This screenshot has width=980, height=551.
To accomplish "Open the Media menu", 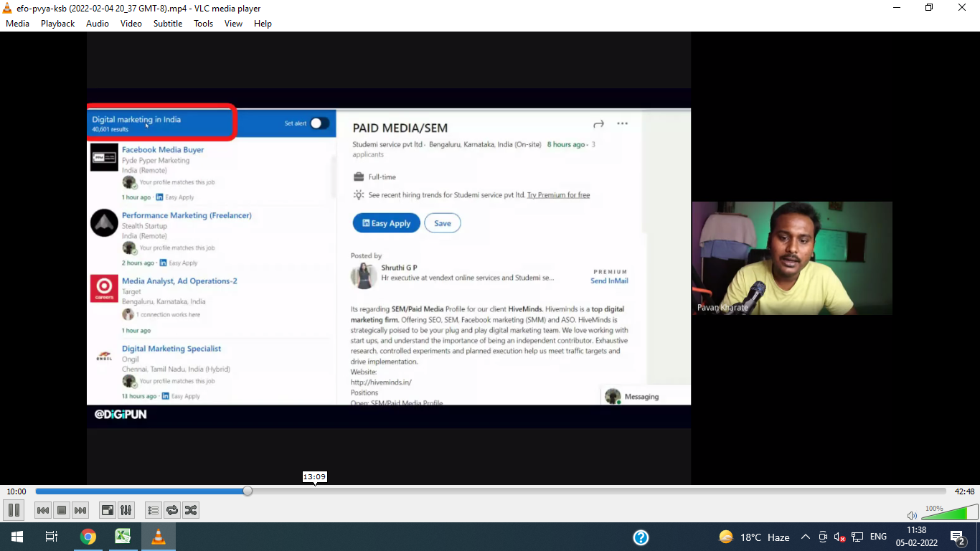I will coord(18,24).
